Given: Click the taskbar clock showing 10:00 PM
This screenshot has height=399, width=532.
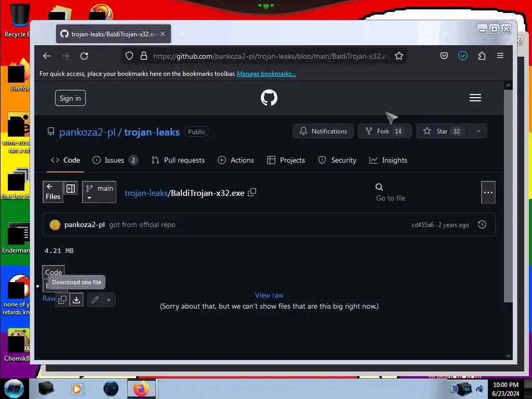Looking at the screenshot, I should [506, 389].
